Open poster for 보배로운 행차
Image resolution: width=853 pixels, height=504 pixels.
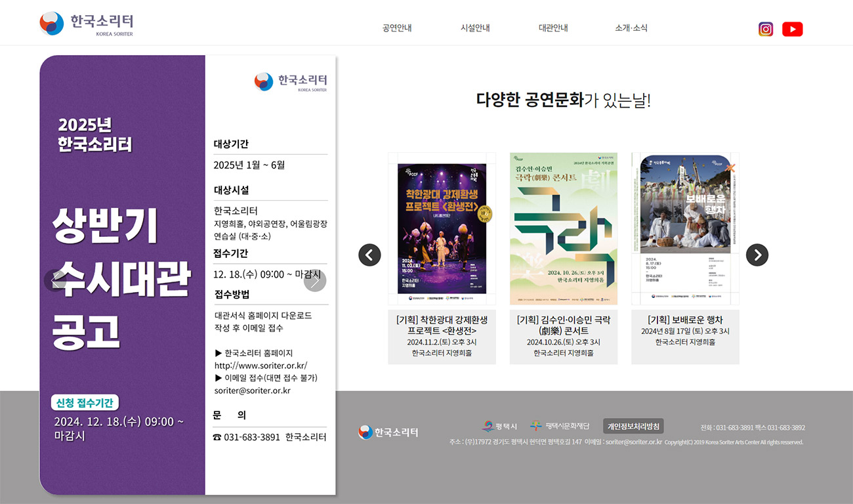(685, 228)
